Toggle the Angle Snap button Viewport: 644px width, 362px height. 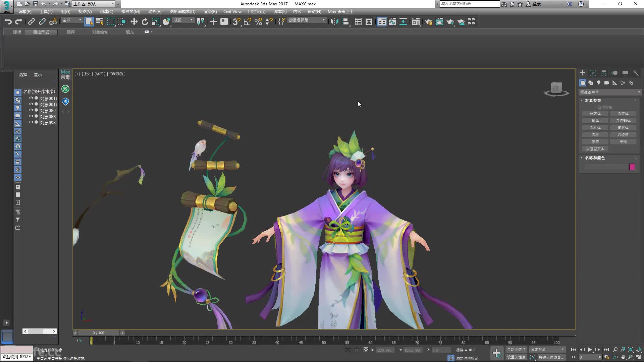[247, 22]
